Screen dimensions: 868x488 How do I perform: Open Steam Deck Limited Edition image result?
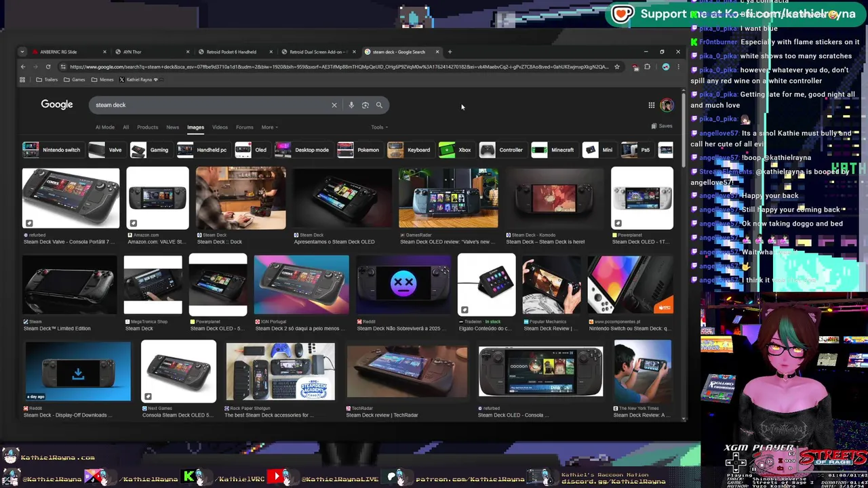click(70, 285)
